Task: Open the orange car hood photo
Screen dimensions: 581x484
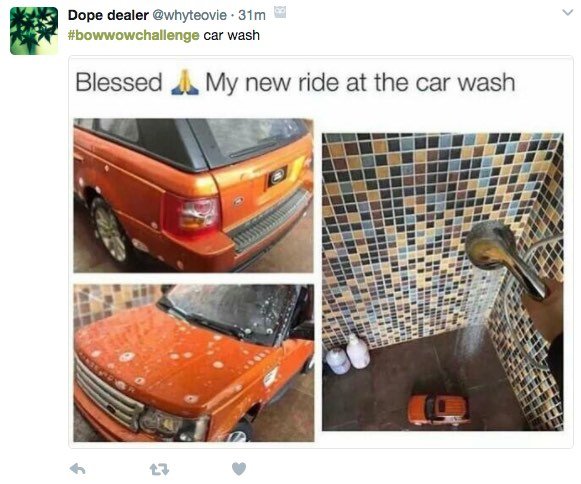Action: [x=194, y=363]
